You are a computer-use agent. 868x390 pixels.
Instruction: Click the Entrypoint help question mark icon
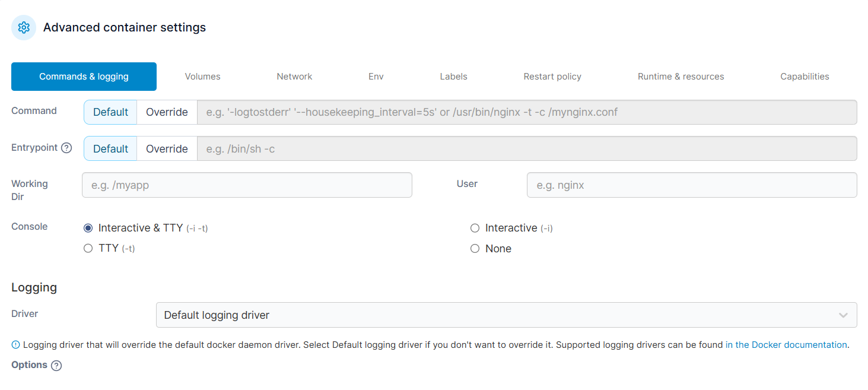(x=66, y=148)
